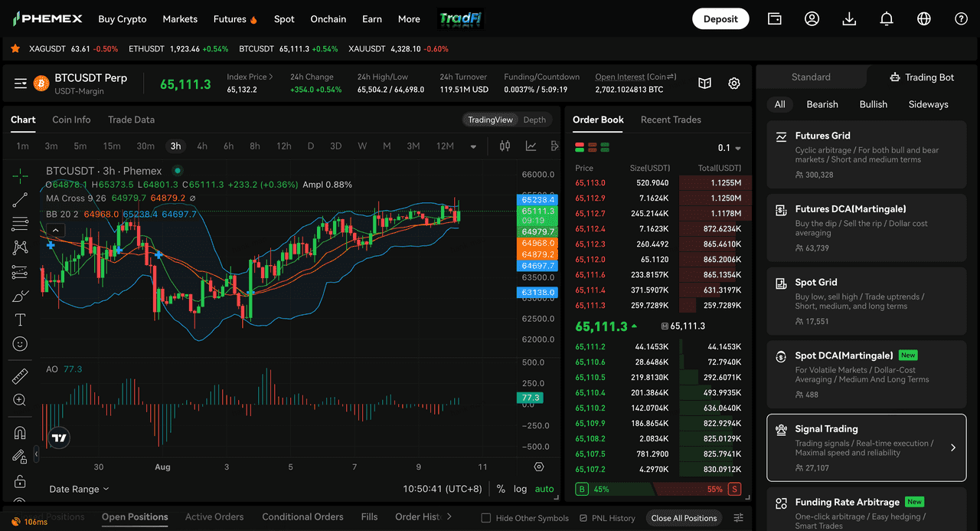Expand more position tabs arrow
980x531 pixels.
(x=449, y=516)
